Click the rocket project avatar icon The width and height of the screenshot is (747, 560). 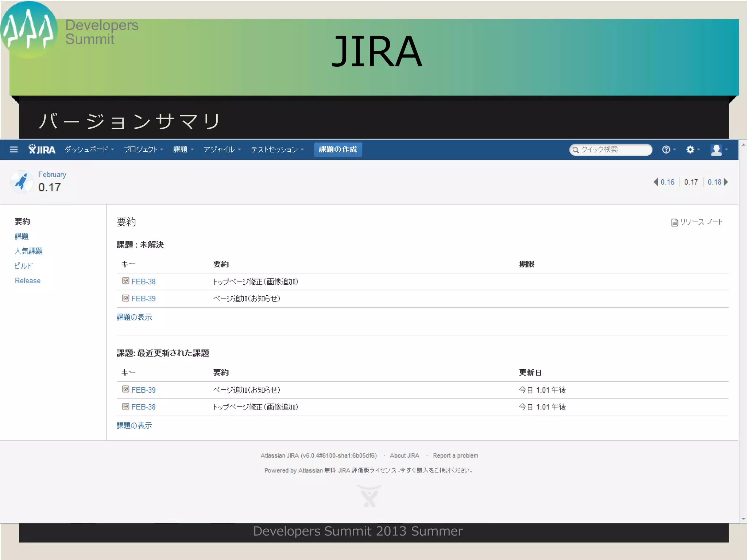(x=22, y=181)
